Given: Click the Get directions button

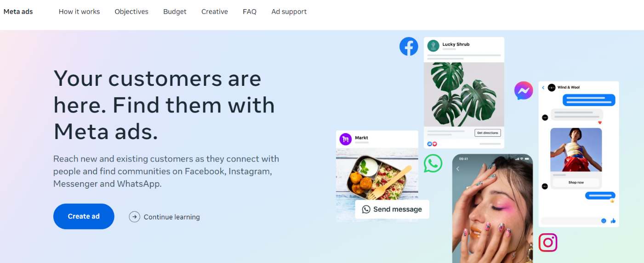Looking at the screenshot, I should [x=488, y=133].
